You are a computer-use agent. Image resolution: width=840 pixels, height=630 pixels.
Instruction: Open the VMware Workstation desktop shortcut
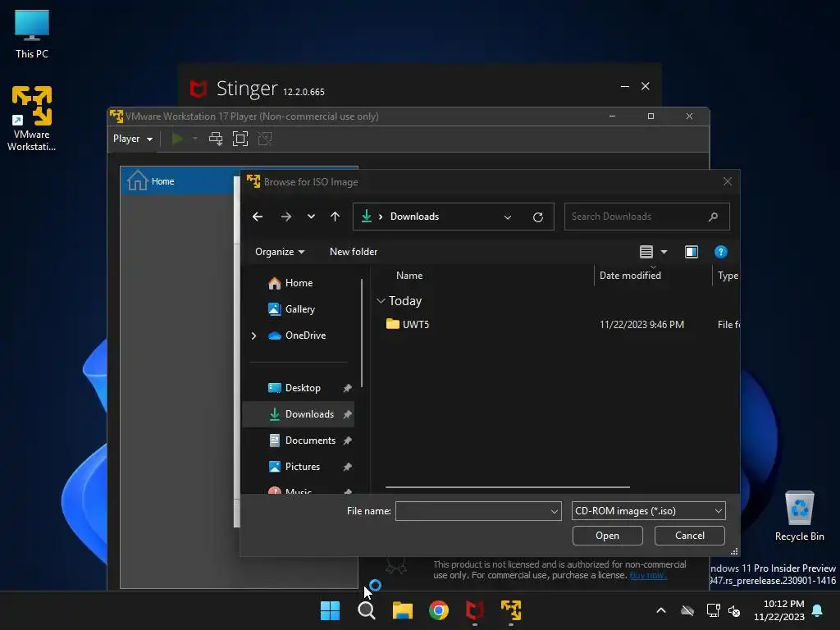point(32,119)
